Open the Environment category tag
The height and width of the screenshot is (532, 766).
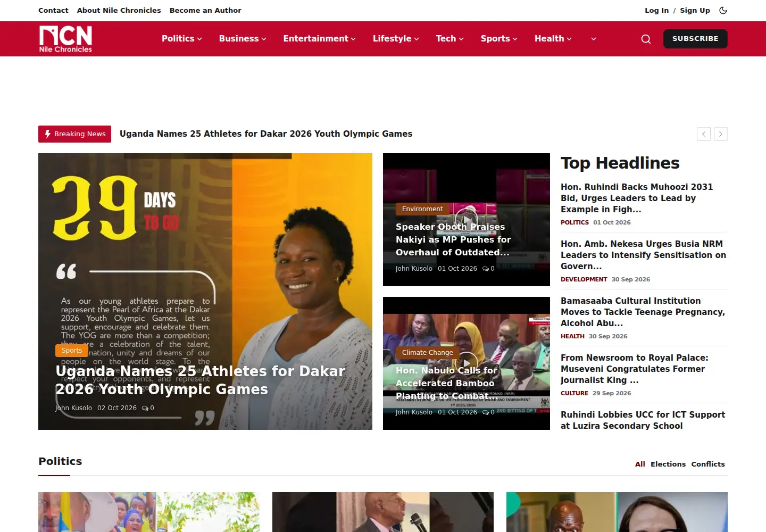point(422,209)
